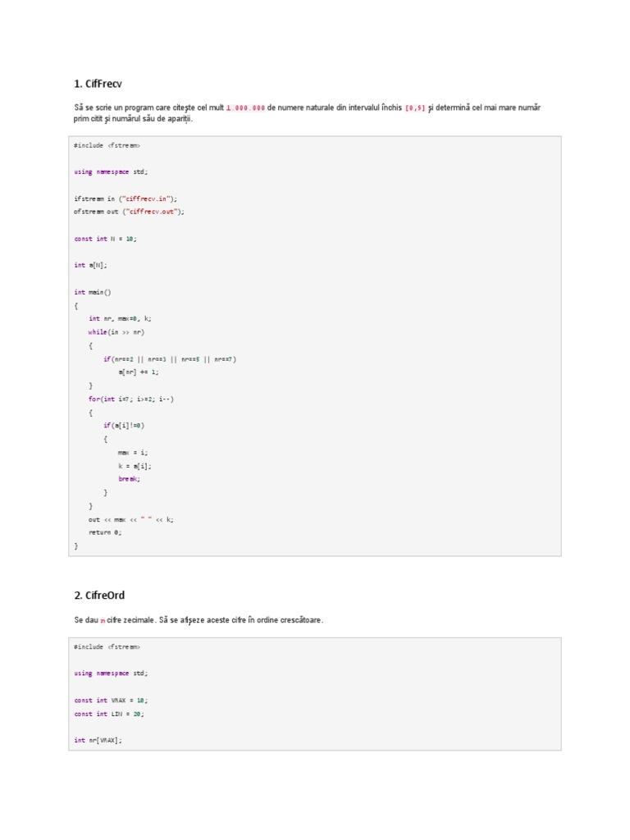Click the "for(int i=7; i>=2; i--)" line
The image size is (630, 840).
[x=131, y=399]
